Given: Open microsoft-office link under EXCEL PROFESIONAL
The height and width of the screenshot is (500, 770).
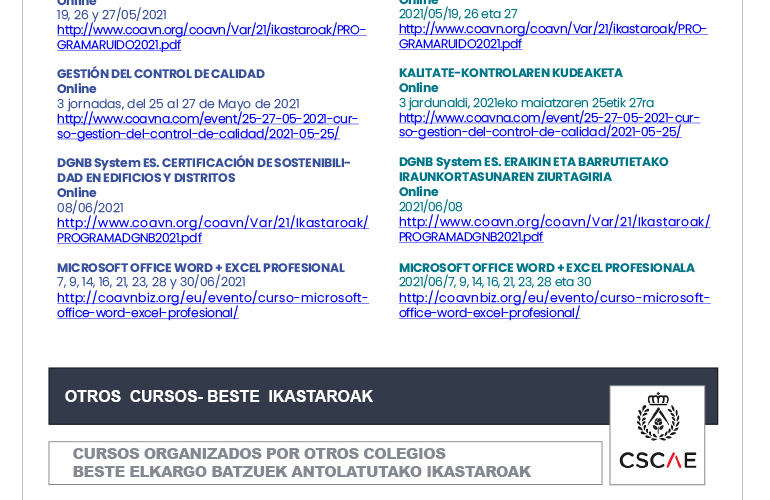Looking at the screenshot, I should [x=213, y=305].
